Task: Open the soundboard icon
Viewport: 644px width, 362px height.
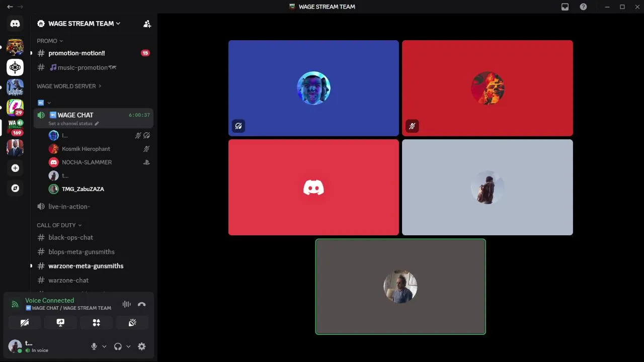Action: [x=132, y=323]
